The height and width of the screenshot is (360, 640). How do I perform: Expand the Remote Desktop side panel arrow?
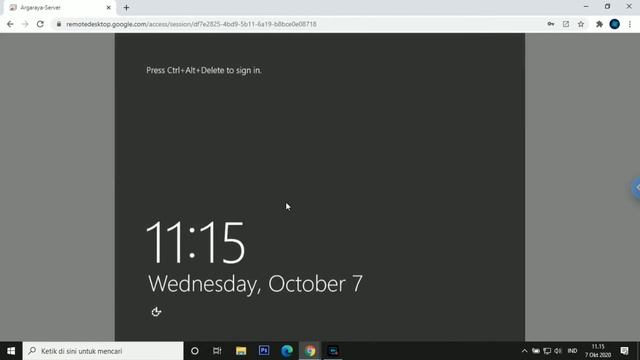point(636,188)
